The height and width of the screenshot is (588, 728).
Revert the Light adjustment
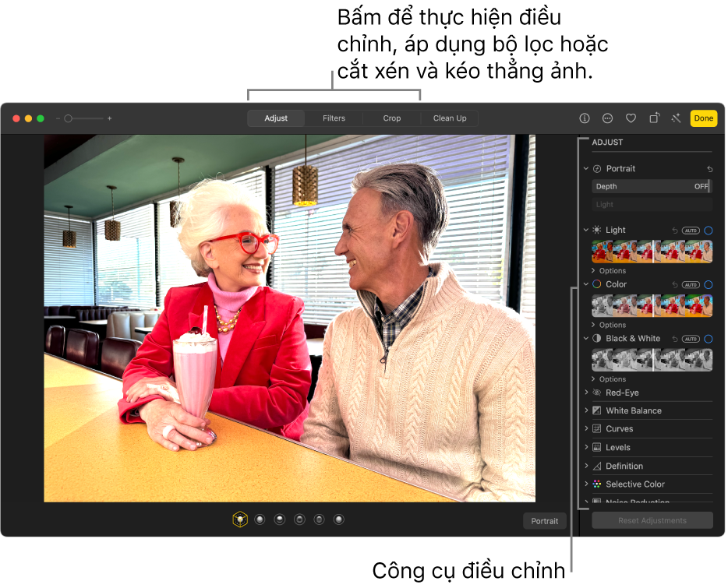click(x=674, y=231)
